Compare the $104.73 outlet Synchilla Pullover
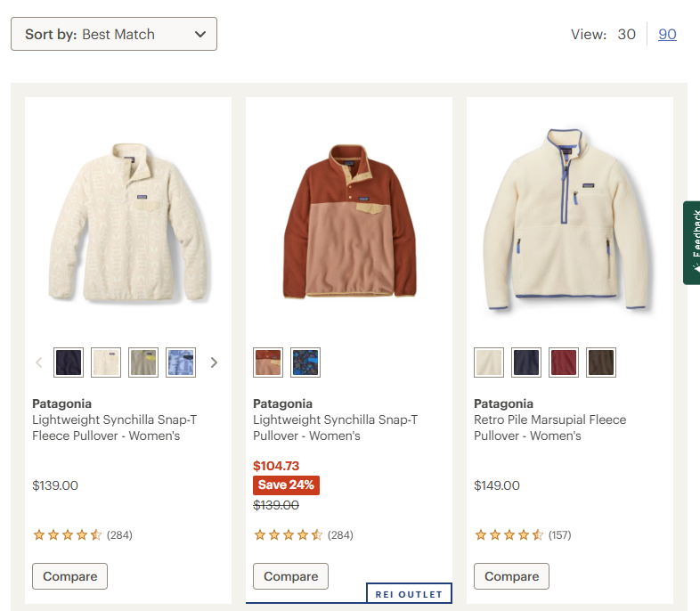The width and height of the screenshot is (700, 611). 290,576
